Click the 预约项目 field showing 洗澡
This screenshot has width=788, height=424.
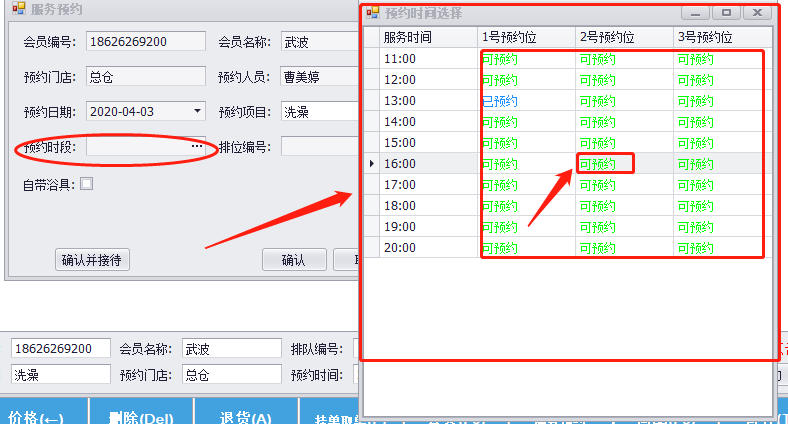pyautogui.click(x=320, y=112)
